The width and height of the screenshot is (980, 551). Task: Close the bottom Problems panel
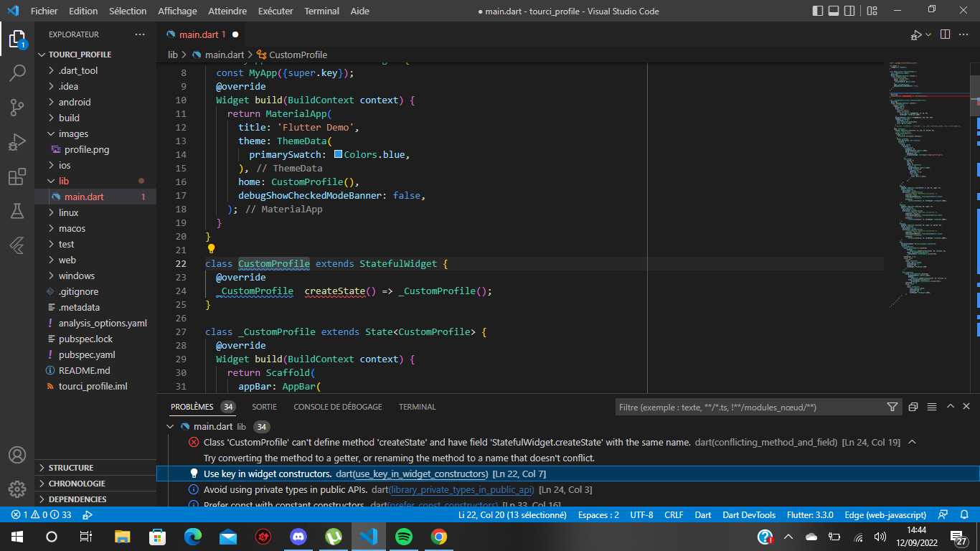966,407
